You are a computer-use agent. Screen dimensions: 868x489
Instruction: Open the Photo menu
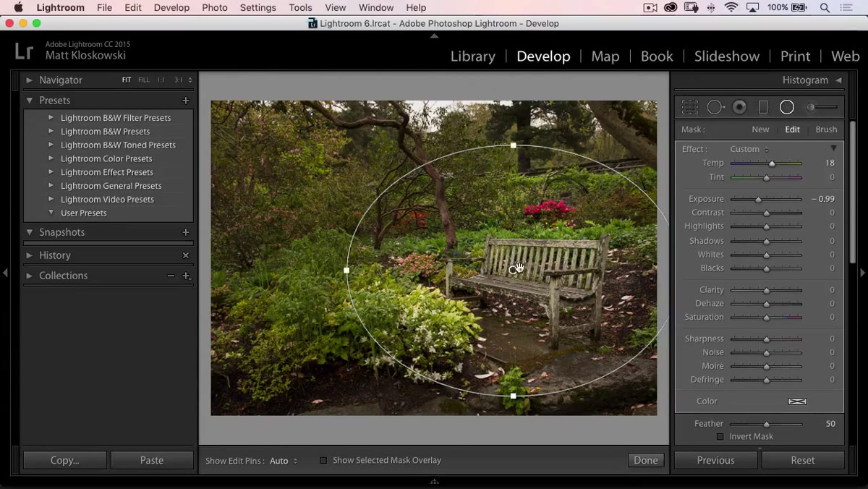point(215,7)
